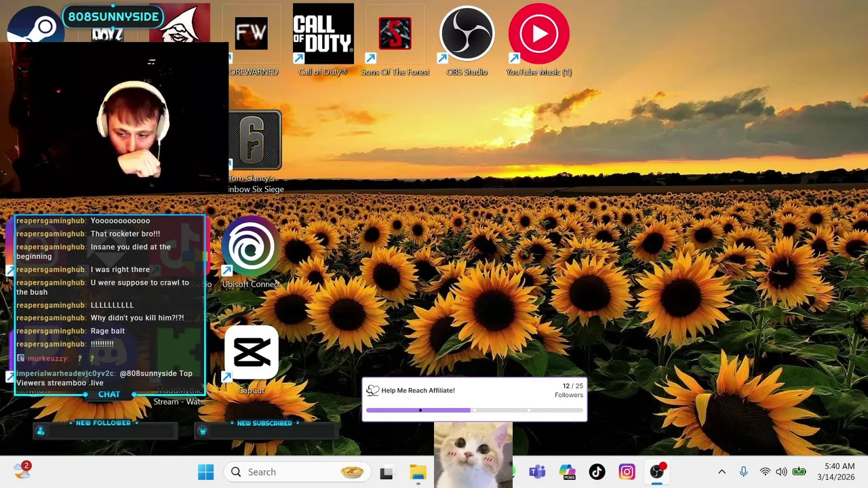The width and height of the screenshot is (868, 488).
Task: Click the cat image above the taskbar
Action: [x=473, y=454]
